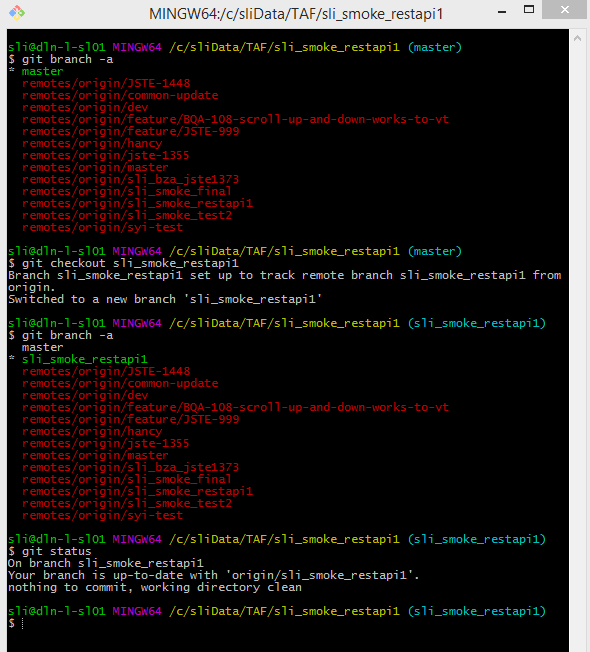The height and width of the screenshot is (652, 590).
Task: Click 'git checkout sli_smoke_restapi1' command line
Action: (123, 263)
